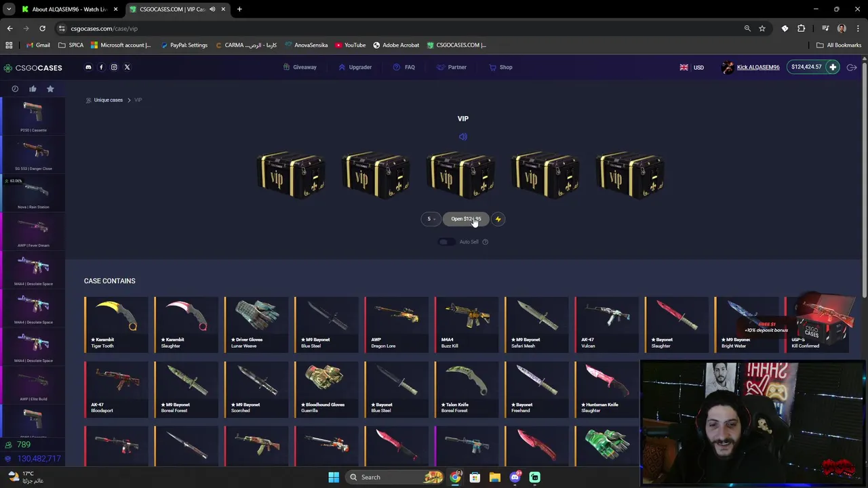Show top drops via star icon

pos(50,89)
